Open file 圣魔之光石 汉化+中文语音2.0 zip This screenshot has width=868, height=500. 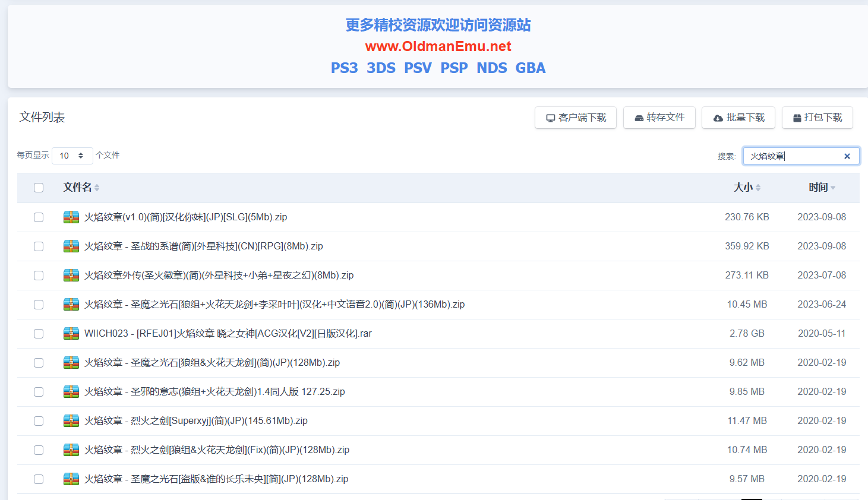coord(274,305)
